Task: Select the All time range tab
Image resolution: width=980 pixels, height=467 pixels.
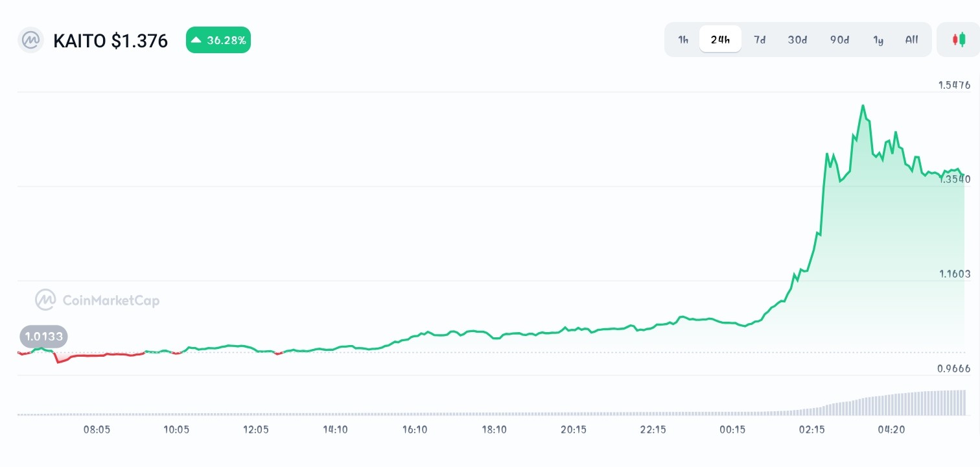Action: click(911, 40)
